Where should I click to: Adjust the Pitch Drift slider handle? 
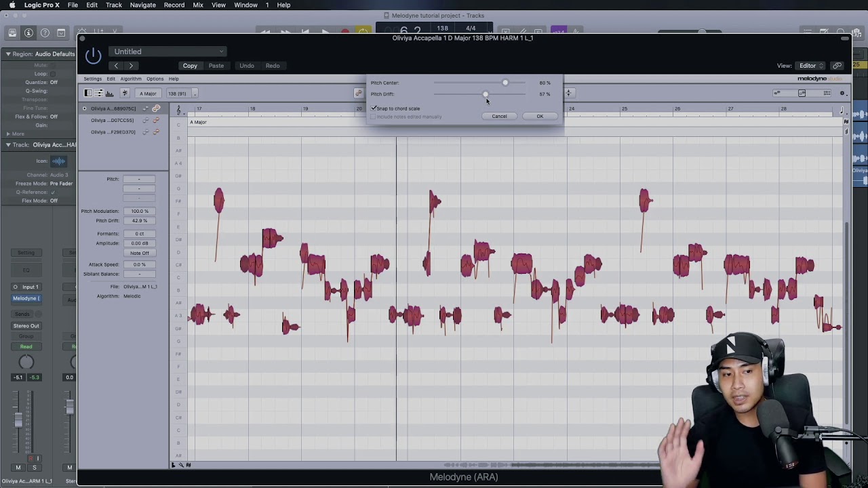pyautogui.click(x=486, y=94)
